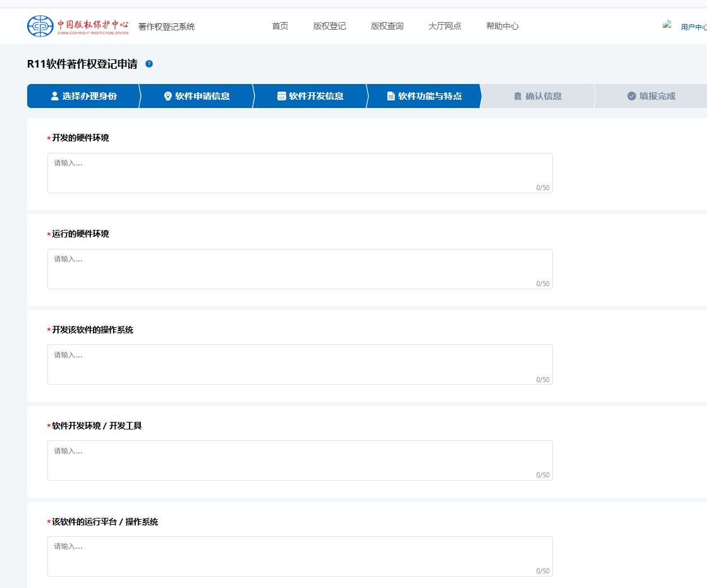The width and height of the screenshot is (707, 588).
Task: Focus the 该软件的运行平台 / 操作系统 text box
Action: (299, 556)
